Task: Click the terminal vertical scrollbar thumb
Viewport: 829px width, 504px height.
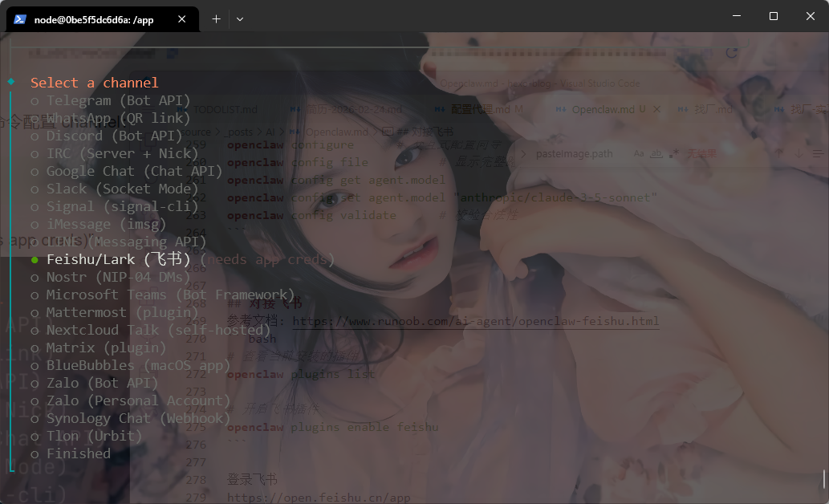Action: click(824, 479)
